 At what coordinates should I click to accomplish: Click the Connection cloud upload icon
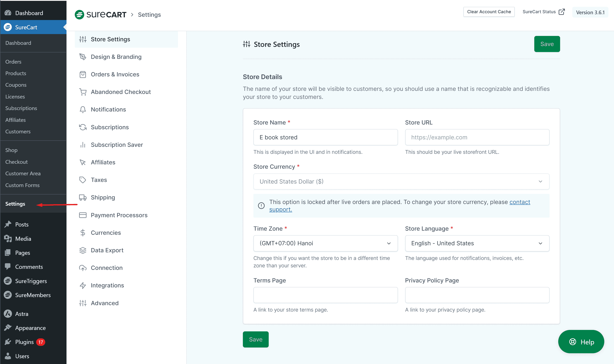point(83,268)
